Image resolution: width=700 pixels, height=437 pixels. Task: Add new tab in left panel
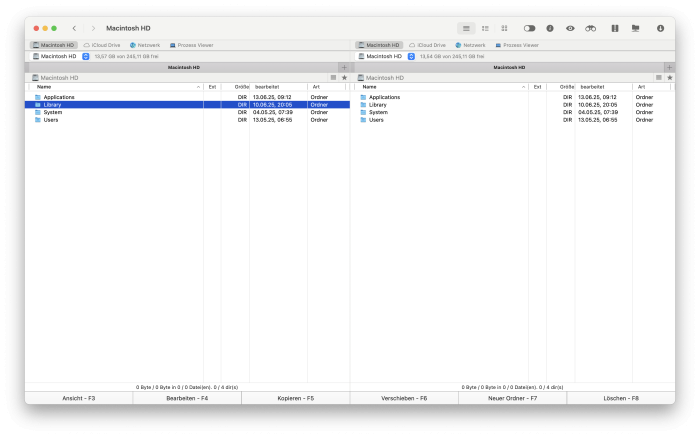(344, 67)
